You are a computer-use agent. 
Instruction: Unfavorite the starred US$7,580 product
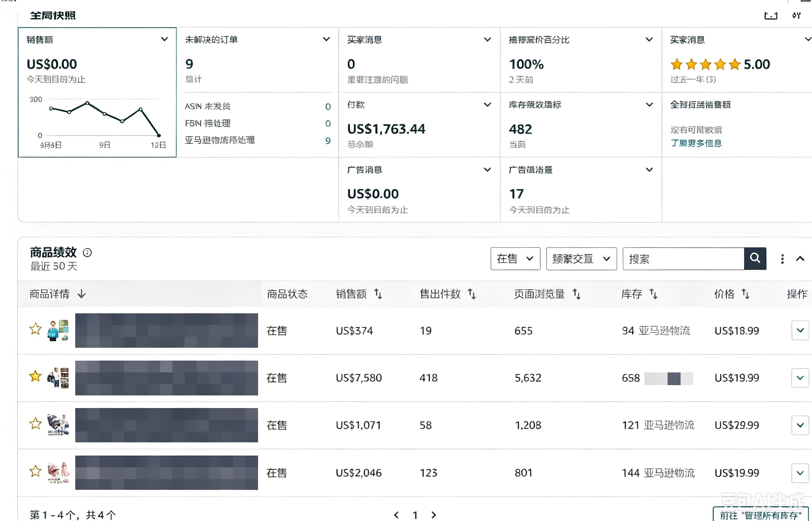click(35, 376)
